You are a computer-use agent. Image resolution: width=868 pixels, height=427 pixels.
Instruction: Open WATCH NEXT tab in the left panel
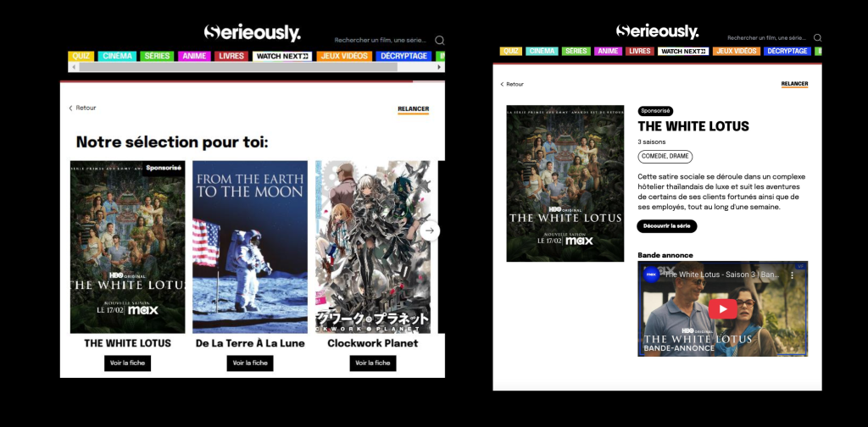(x=282, y=56)
